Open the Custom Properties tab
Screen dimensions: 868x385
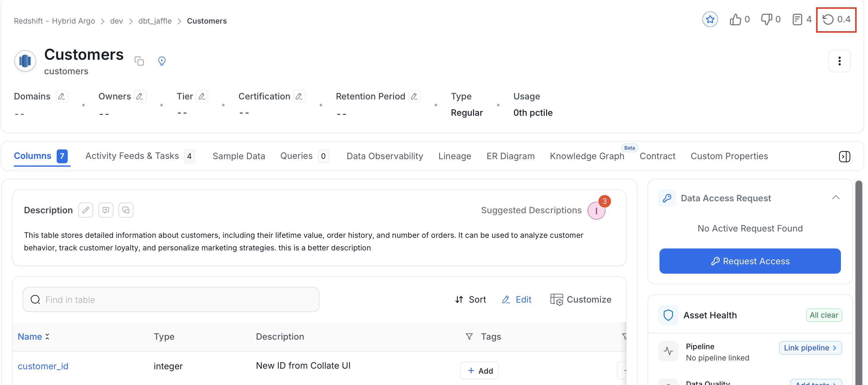coord(729,156)
